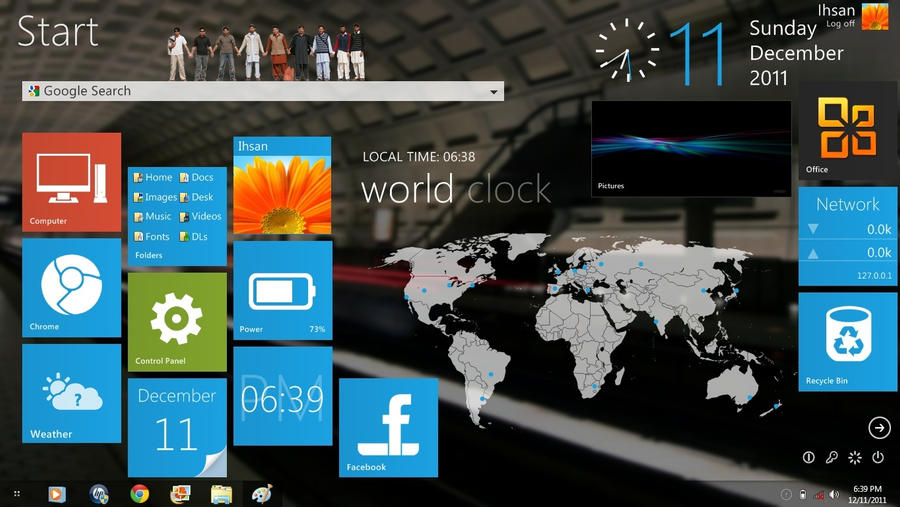Viewport: 900px width, 507px height.
Task: Open file explorer folder on taskbar
Action: 221,494
